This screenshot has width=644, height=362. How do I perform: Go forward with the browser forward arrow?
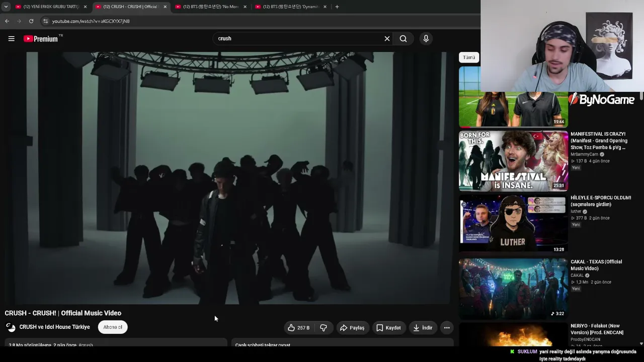19,21
